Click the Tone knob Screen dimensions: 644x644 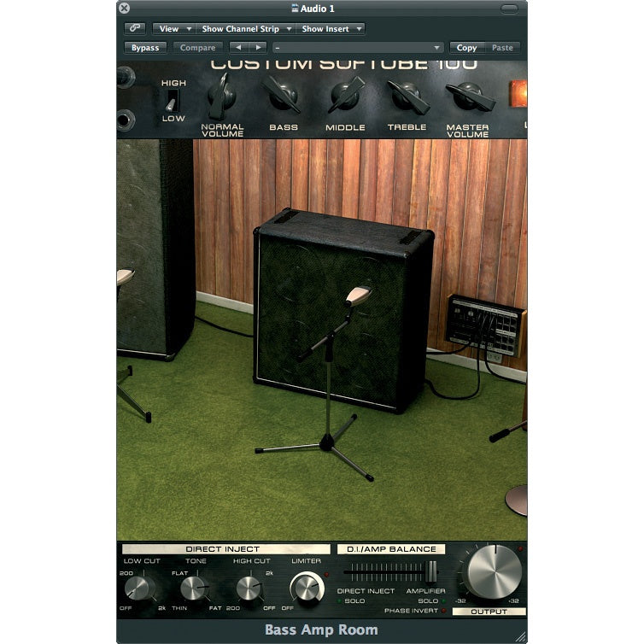(195, 588)
